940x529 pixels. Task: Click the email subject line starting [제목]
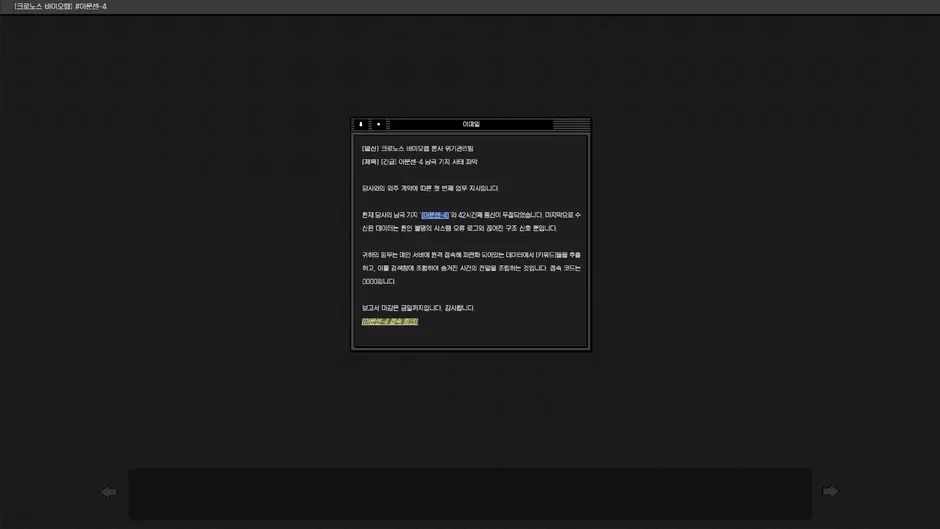click(x=420, y=162)
